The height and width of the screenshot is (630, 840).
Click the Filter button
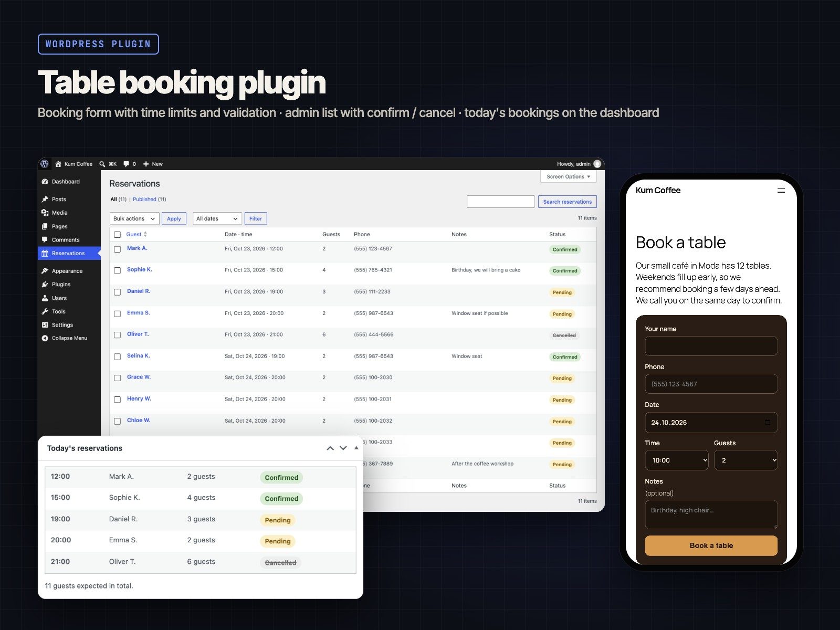(256, 218)
